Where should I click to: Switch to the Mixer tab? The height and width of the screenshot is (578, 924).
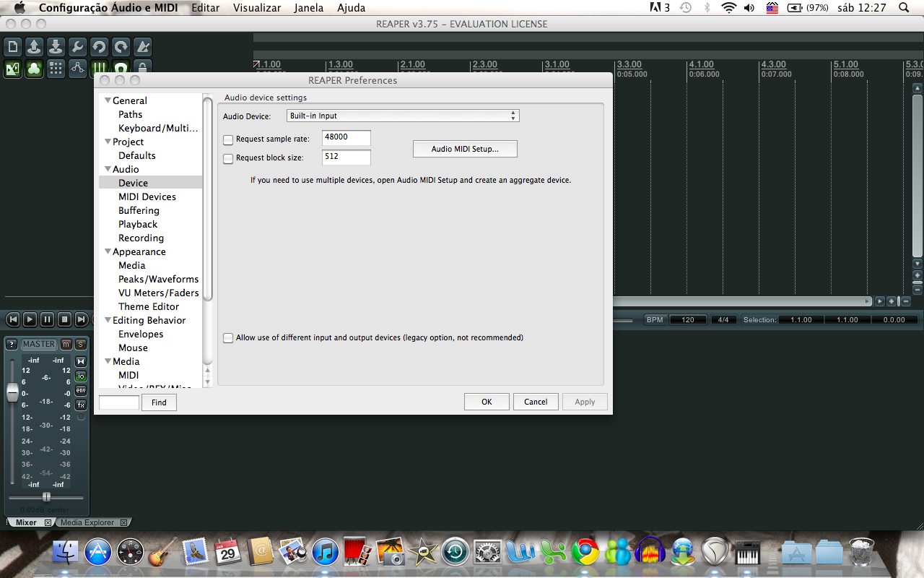26,522
